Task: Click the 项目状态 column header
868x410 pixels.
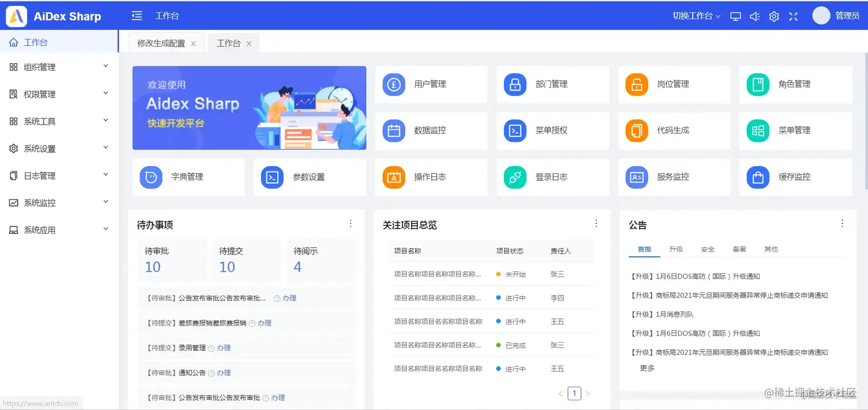Action: point(510,251)
